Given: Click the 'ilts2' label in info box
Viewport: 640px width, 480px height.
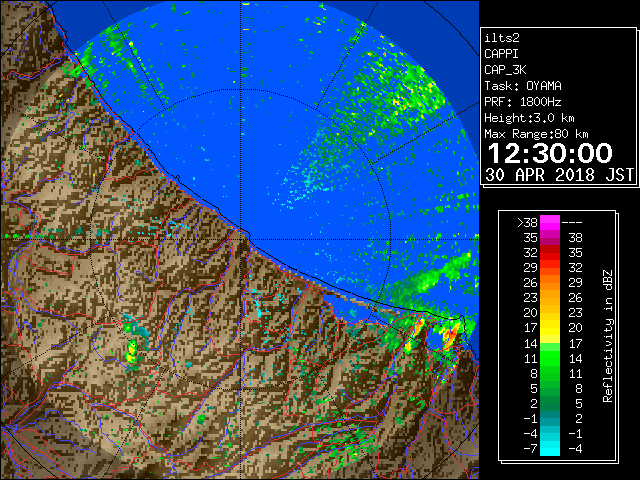Looking at the screenshot, I should tap(502, 38).
